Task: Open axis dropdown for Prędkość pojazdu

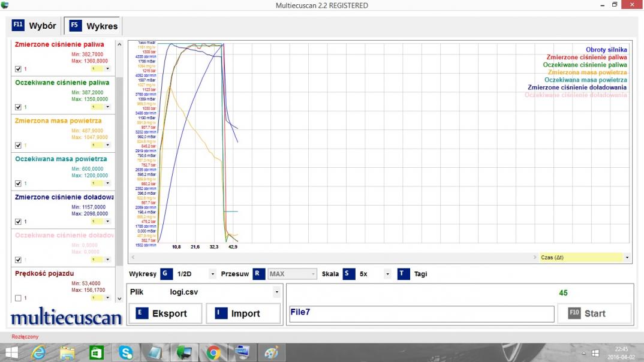Action: coord(107,297)
